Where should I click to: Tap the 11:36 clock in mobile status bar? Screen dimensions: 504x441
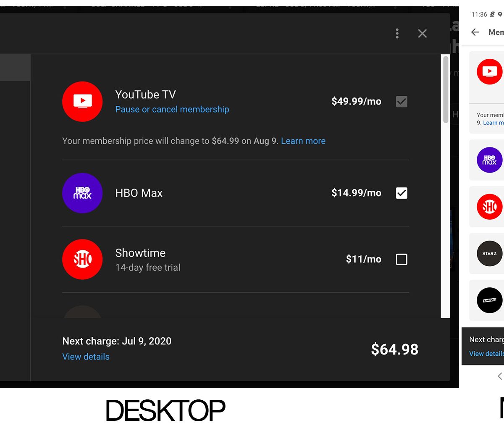[479, 14]
